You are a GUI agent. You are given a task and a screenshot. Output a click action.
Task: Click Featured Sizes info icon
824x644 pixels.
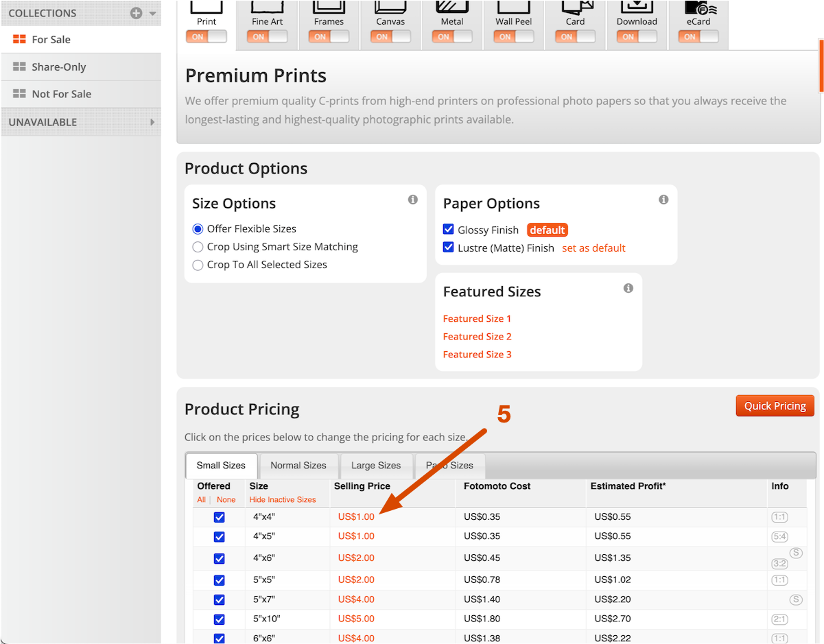[628, 288]
